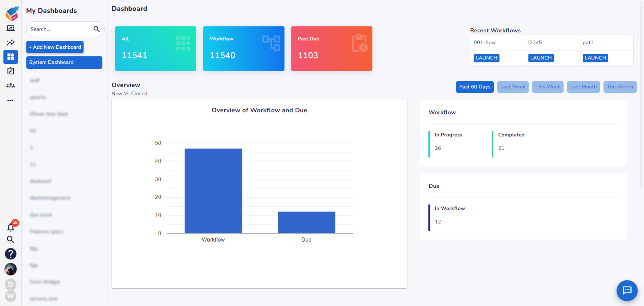
Task: Open the Features query dashboard
Action: [x=47, y=231]
